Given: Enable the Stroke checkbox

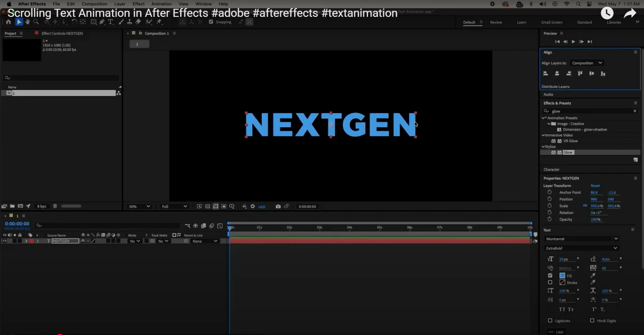Looking at the screenshot, I should click(x=550, y=282).
